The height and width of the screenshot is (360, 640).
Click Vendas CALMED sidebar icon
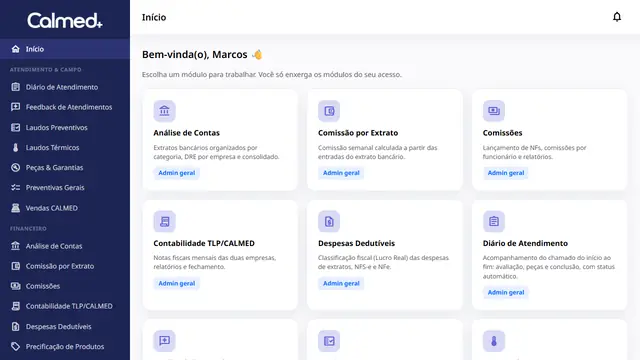coord(16,208)
